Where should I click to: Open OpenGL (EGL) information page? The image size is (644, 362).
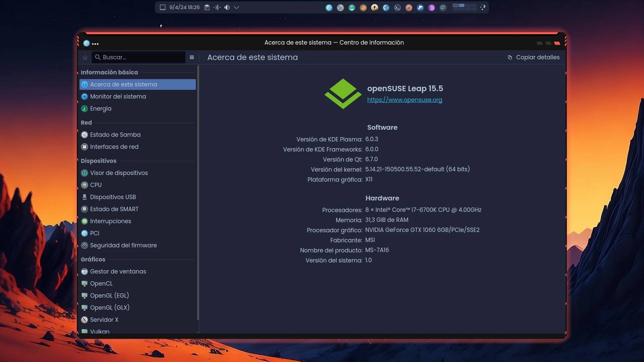(x=109, y=296)
